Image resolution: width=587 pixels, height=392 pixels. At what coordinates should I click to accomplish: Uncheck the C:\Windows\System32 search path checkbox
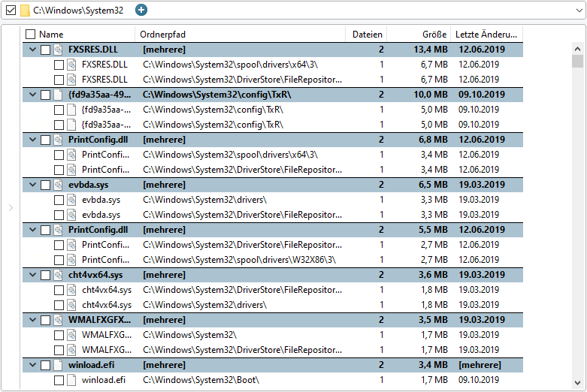coord(11,10)
